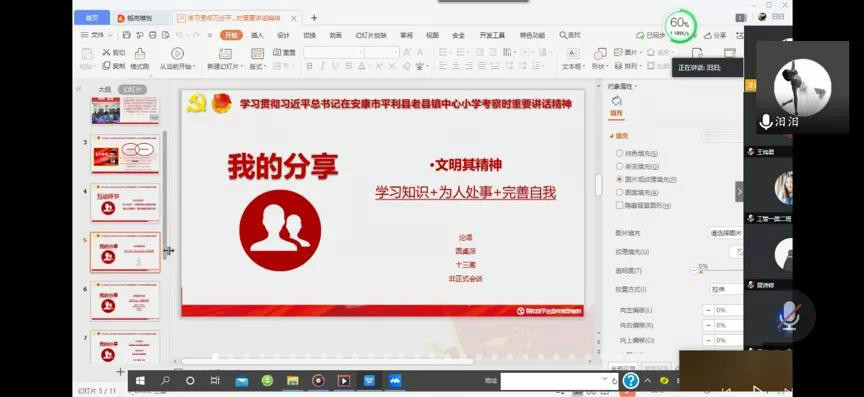Open Windows Start menu on the taskbar
Image resolution: width=864 pixels, height=397 pixels.
140,380
